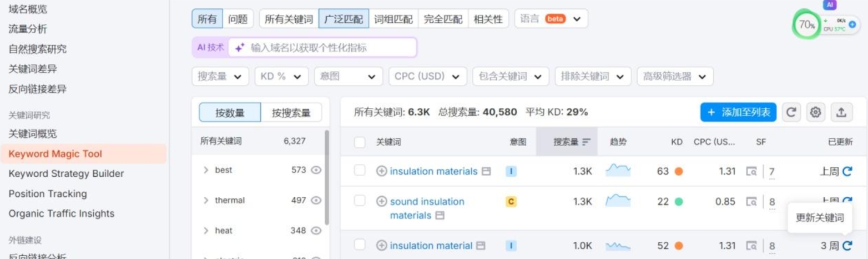
Task: Toggle eye icon for the best group
Action: 316,170
